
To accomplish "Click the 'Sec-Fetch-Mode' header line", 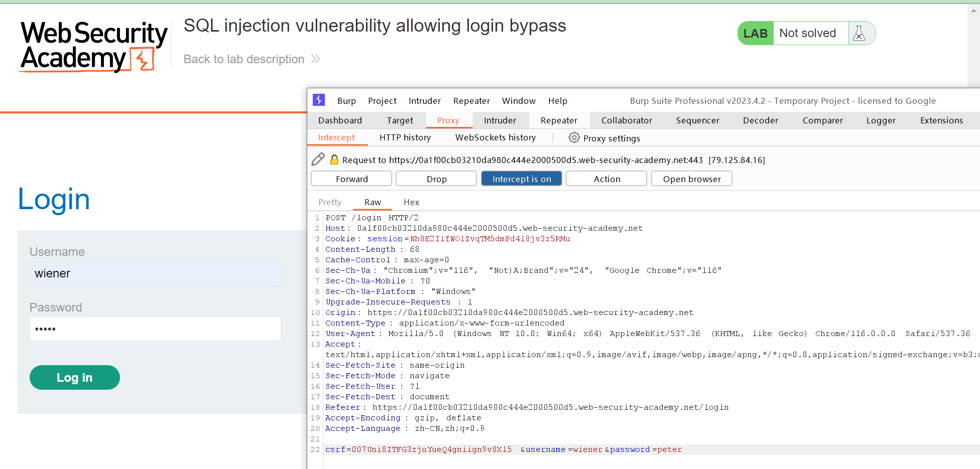I will coord(388,376).
